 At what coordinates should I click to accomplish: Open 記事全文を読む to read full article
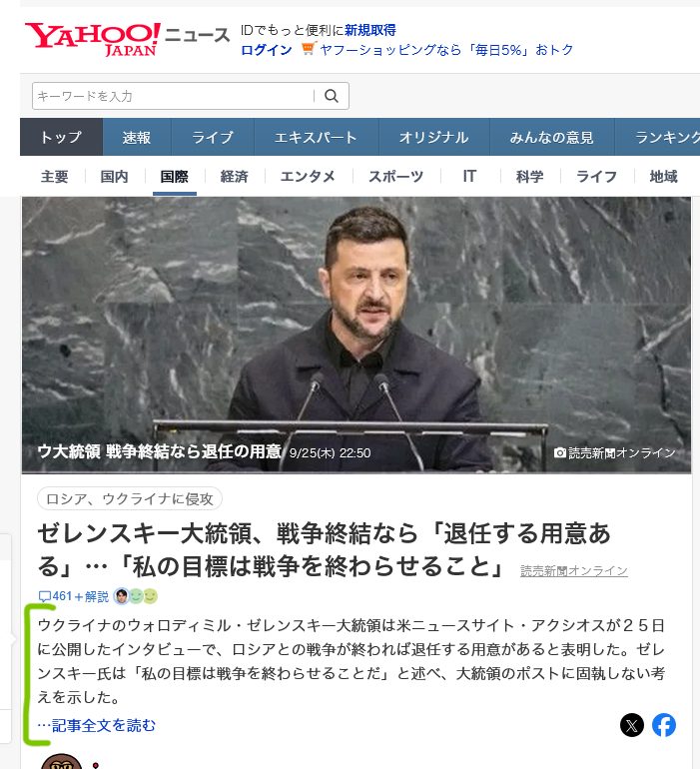[103, 725]
